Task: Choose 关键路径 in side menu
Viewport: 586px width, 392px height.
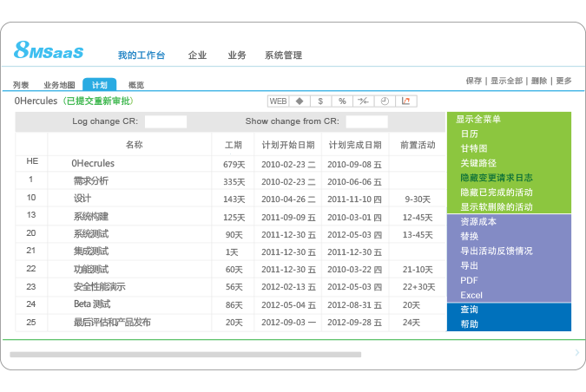Action: [x=478, y=163]
